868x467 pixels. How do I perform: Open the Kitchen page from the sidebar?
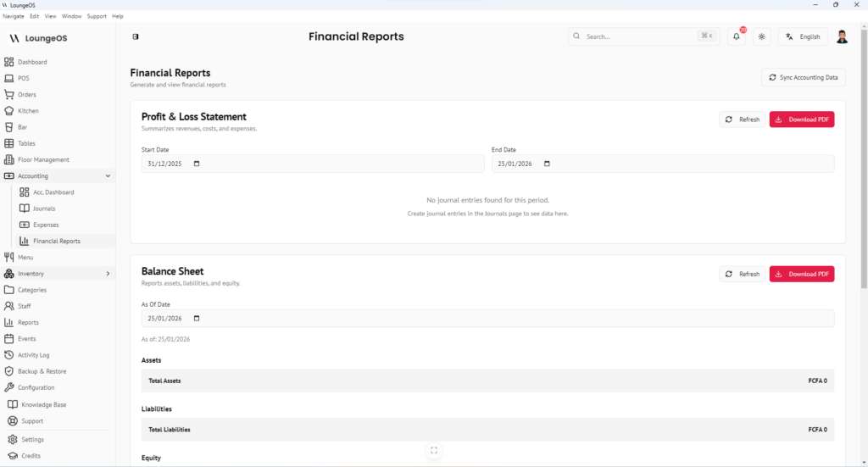click(28, 111)
